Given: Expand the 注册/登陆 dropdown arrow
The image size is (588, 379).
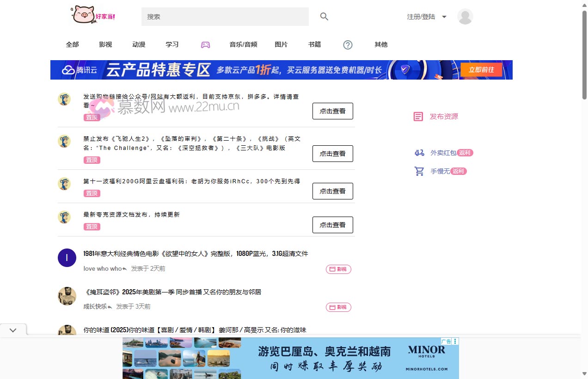Looking at the screenshot, I should click(444, 16).
